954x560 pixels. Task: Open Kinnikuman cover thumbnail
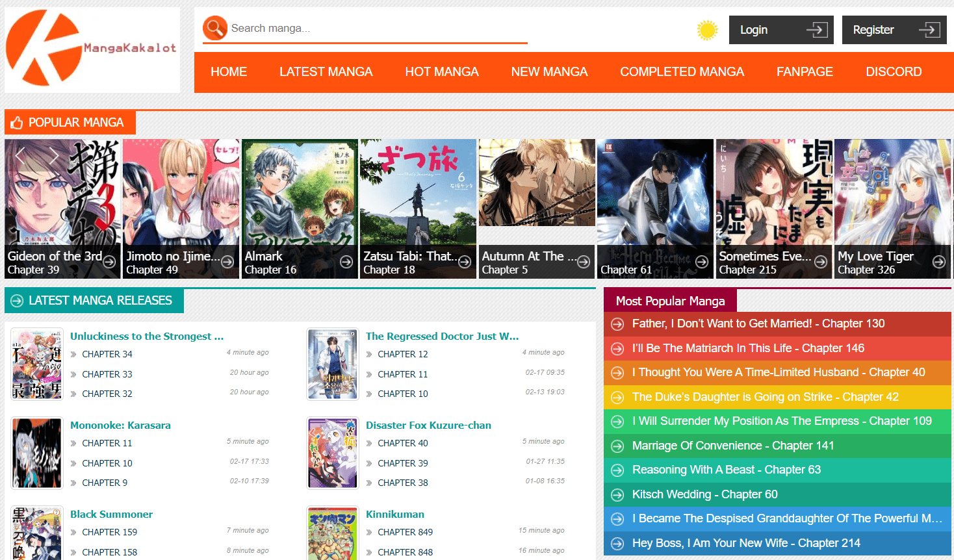pyautogui.click(x=333, y=533)
